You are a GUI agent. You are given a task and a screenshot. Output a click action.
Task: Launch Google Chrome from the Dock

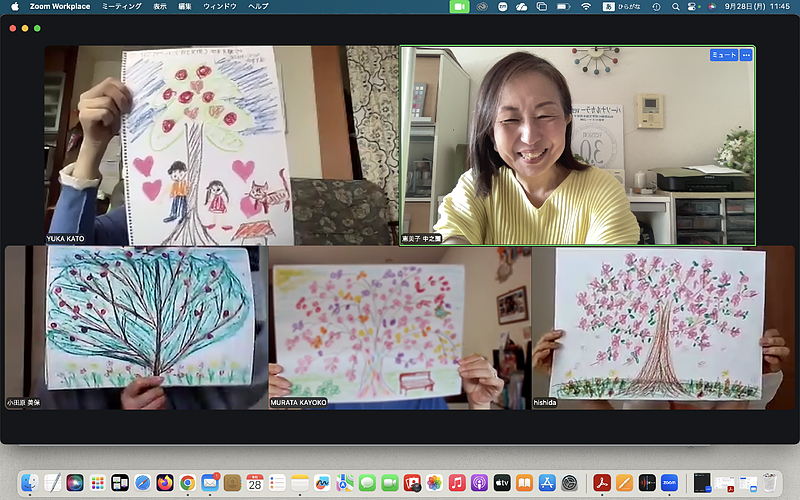[x=187, y=482]
